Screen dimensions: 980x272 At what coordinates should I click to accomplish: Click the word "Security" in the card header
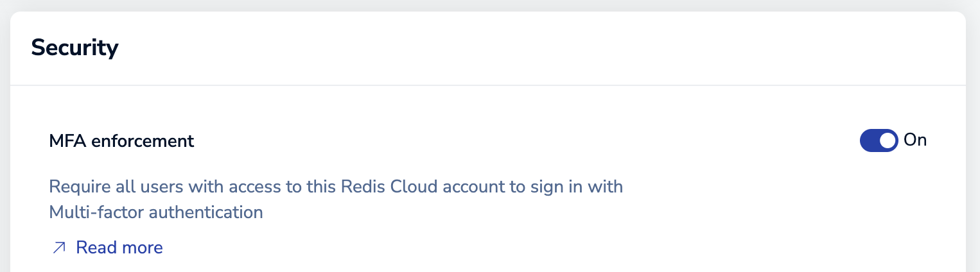click(x=74, y=48)
